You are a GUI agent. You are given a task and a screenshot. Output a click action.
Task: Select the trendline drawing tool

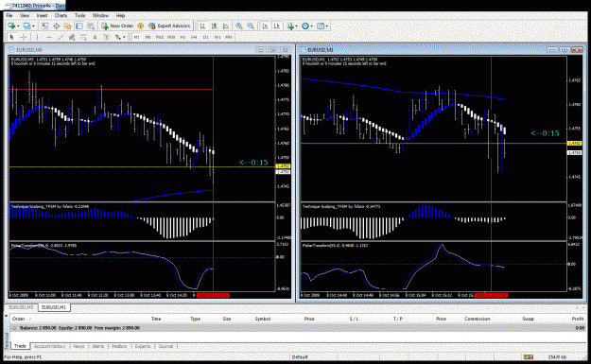(61, 37)
